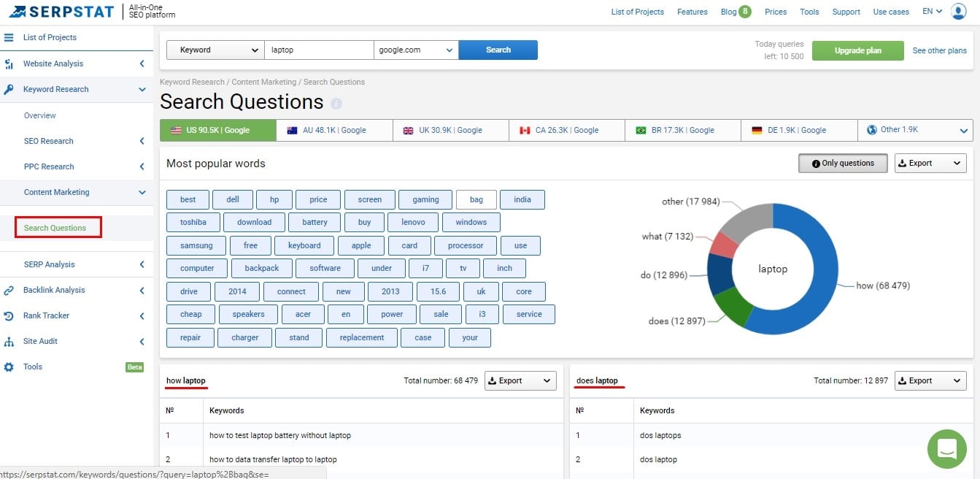Expand the Other 1.9K countries dropdown
Image resolution: width=980 pixels, height=479 pixels.
[915, 130]
